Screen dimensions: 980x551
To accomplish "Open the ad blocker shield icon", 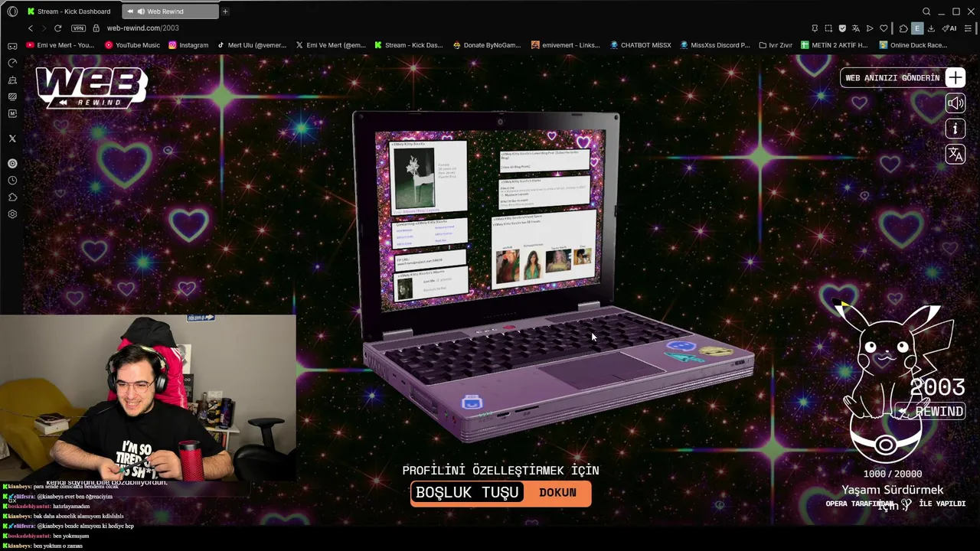I will pyautogui.click(x=842, y=28).
